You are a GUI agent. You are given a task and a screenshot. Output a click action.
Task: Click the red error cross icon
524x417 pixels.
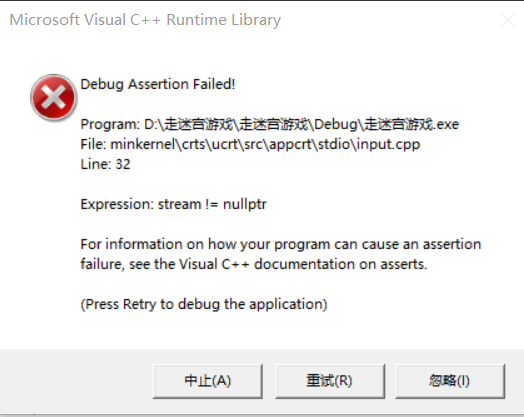[53, 97]
